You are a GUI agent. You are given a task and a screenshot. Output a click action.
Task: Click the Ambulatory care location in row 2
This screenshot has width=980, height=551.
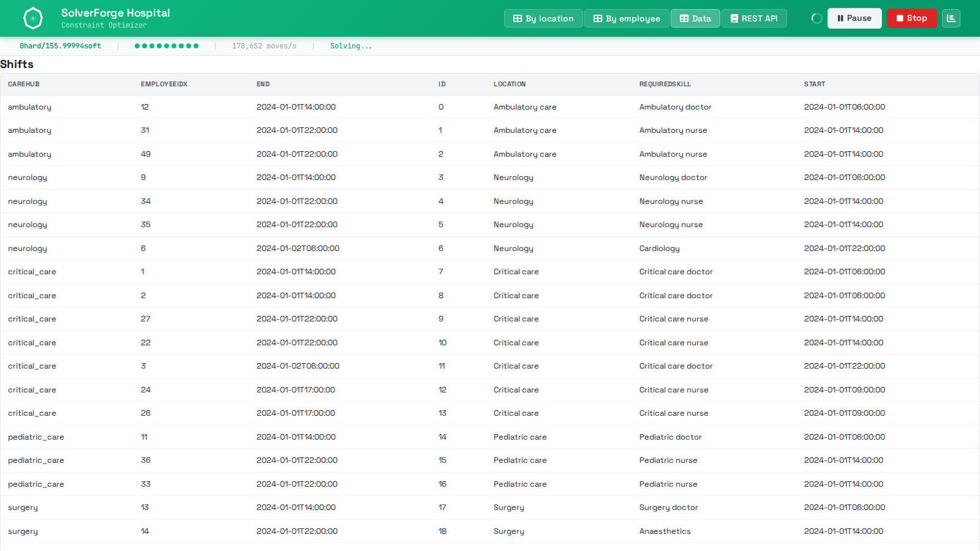point(525,154)
